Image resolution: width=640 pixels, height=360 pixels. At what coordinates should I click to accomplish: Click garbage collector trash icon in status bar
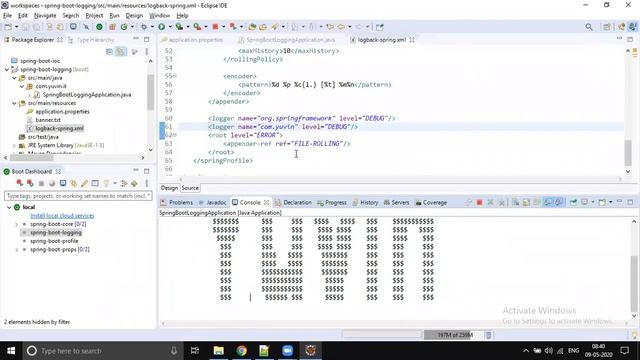489,335
